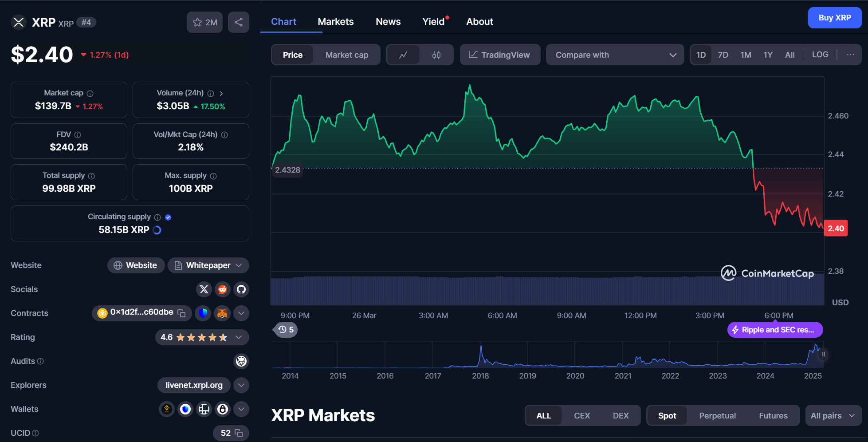This screenshot has height=442, width=868.
Task: Click the Ripple and SEC news marker
Action: click(x=774, y=330)
